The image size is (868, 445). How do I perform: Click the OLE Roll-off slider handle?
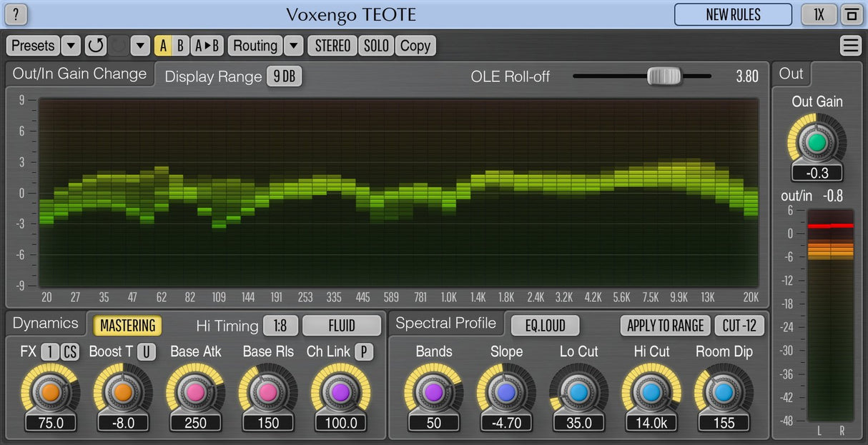pyautogui.click(x=664, y=76)
